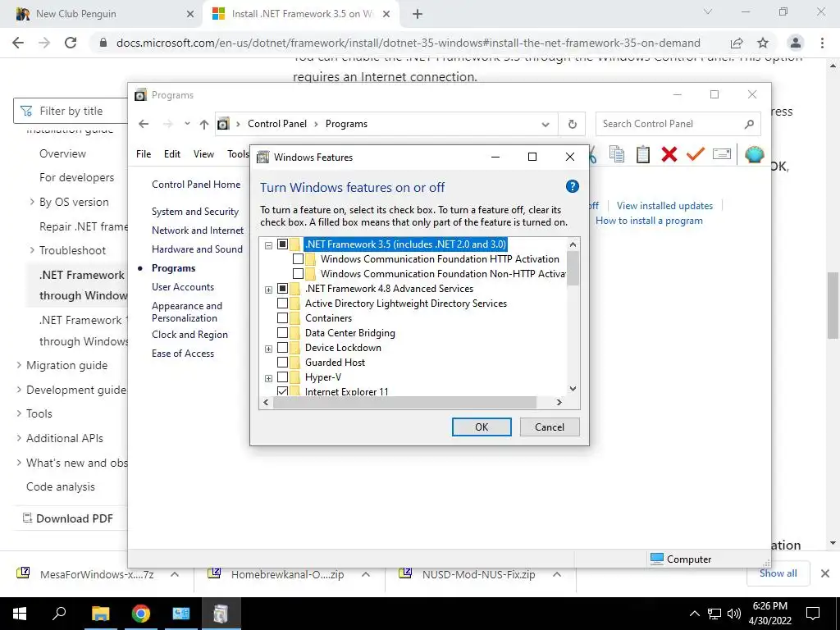Go up one level in Control Panel
The width and height of the screenshot is (840, 630).
[203, 124]
